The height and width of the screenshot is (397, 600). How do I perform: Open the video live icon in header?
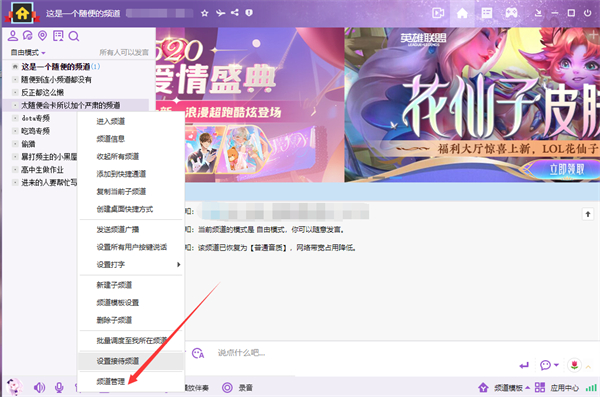[x=438, y=13]
